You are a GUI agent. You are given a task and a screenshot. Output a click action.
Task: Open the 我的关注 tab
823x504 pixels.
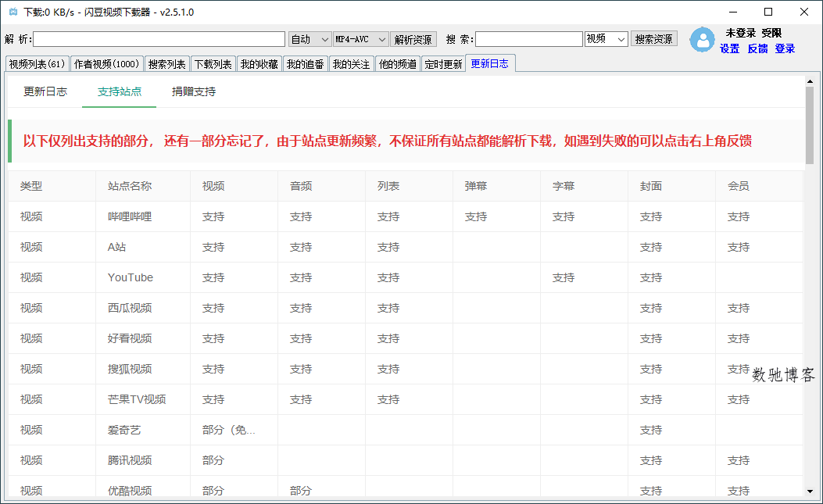tap(351, 64)
